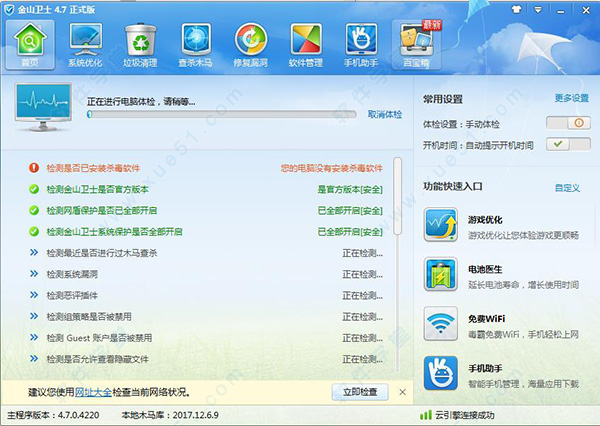Open the title bar dropdown menu arrow
This screenshot has height=426, width=600.
click(538, 10)
